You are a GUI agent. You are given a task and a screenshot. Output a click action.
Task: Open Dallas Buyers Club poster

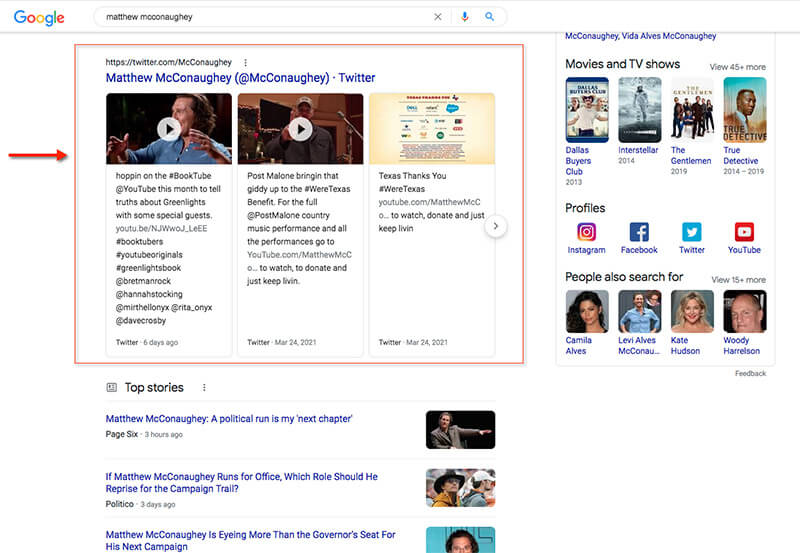point(587,110)
